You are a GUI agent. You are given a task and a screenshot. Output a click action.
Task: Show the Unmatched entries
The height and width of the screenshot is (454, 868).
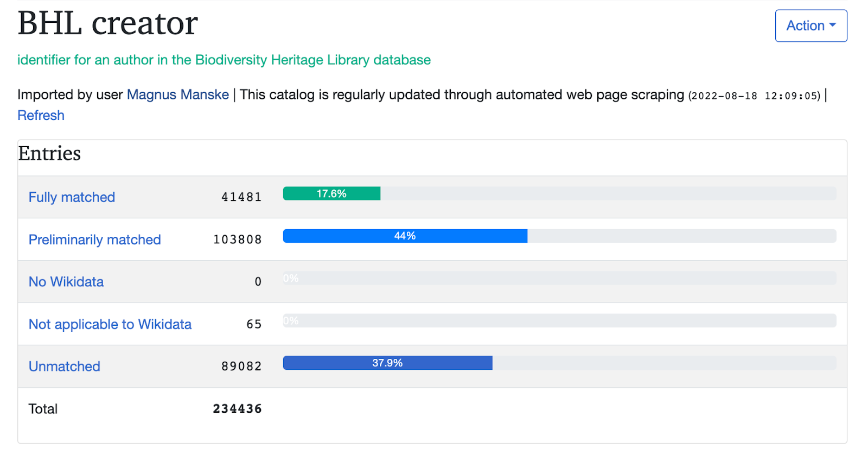tap(64, 367)
